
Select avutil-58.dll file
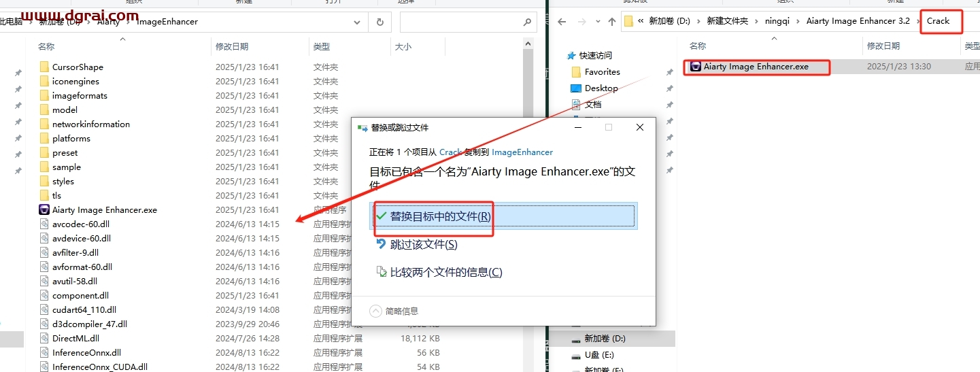point(75,281)
